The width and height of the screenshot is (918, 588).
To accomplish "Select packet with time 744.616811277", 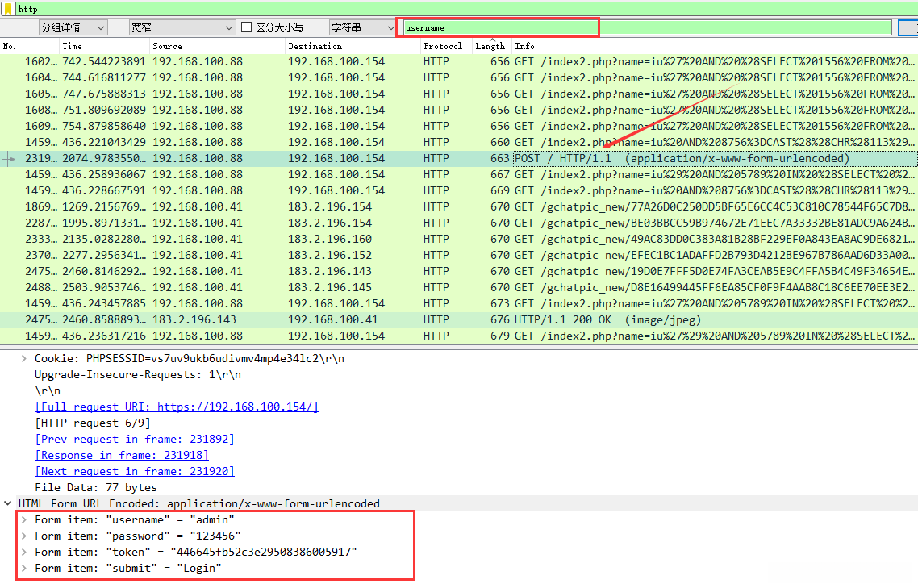I will (459, 78).
